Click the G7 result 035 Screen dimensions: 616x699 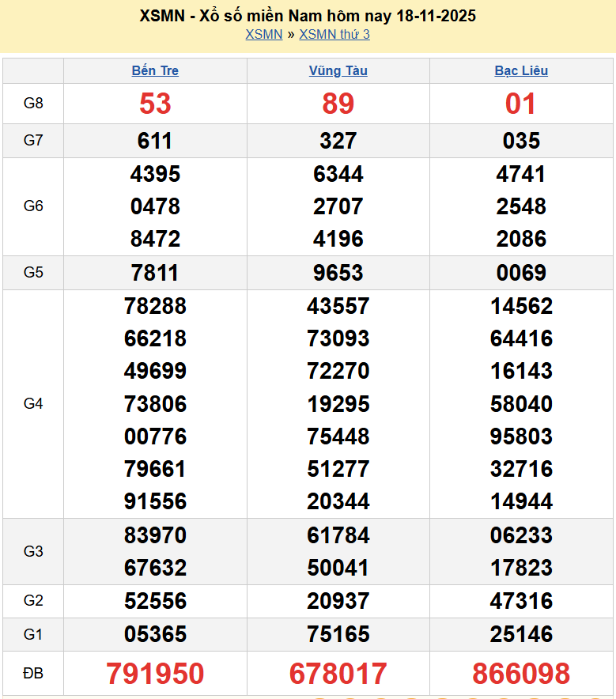point(521,141)
